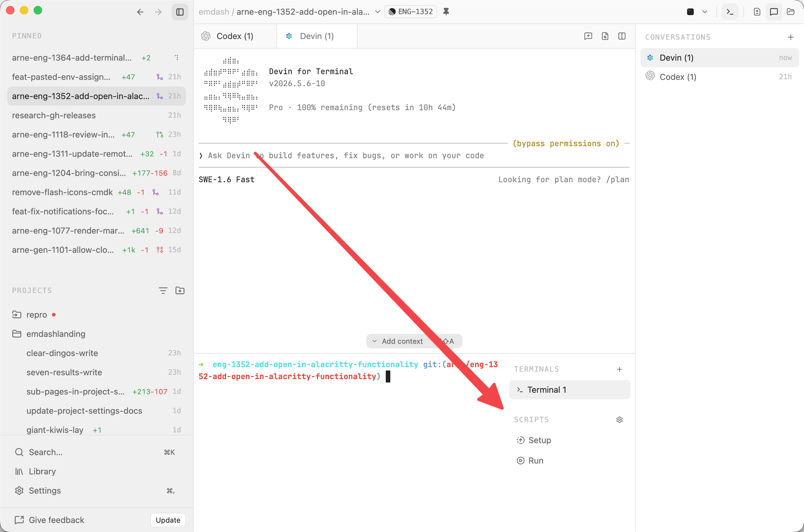Start a new chat from tab bar
This screenshot has width=804, height=532.
(588, 36)
